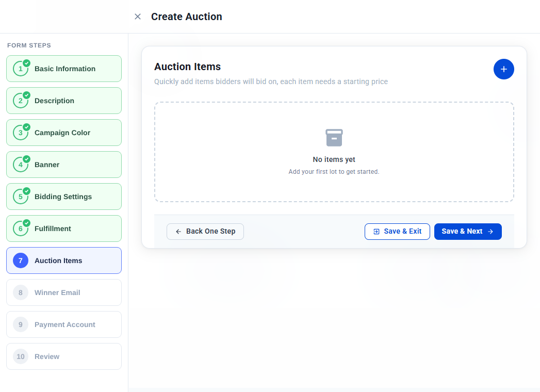Click the 'Auction Items' panel heading
540x392 pixels.
point(187,67)
